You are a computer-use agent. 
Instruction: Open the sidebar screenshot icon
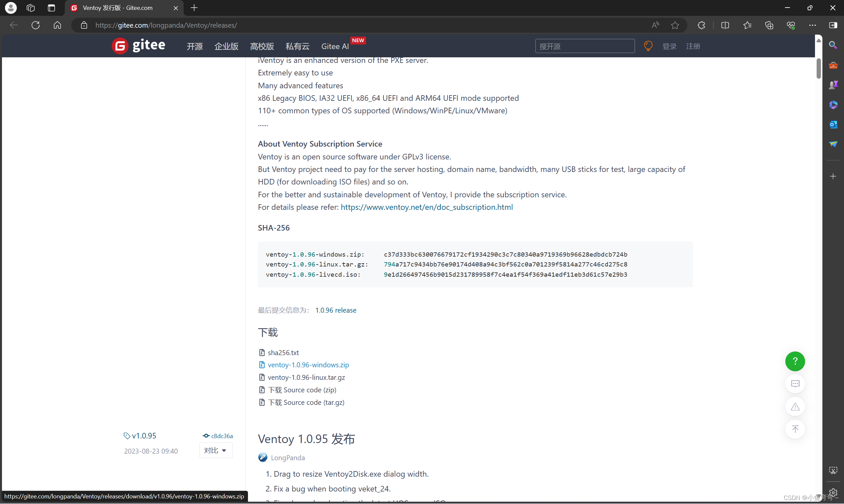click(x=833, y=471)
